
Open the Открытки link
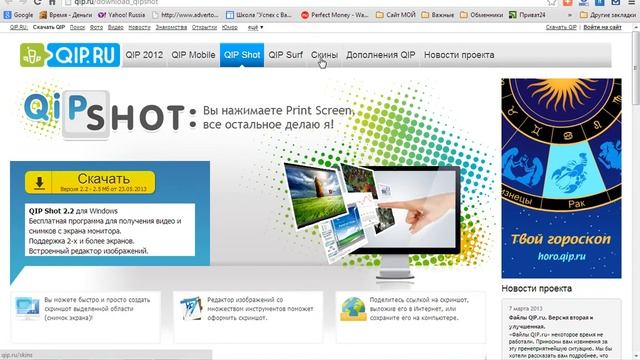[x=204, y=27]
